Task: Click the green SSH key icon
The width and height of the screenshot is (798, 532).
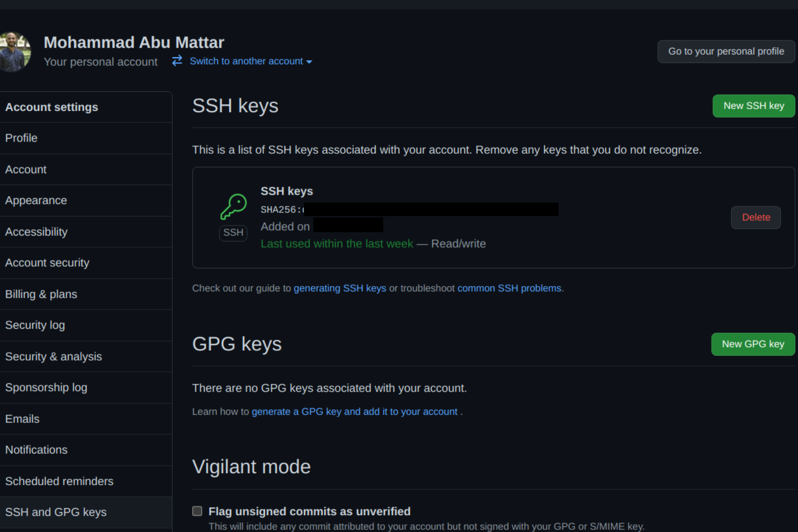Action: [x=233, y=206]
